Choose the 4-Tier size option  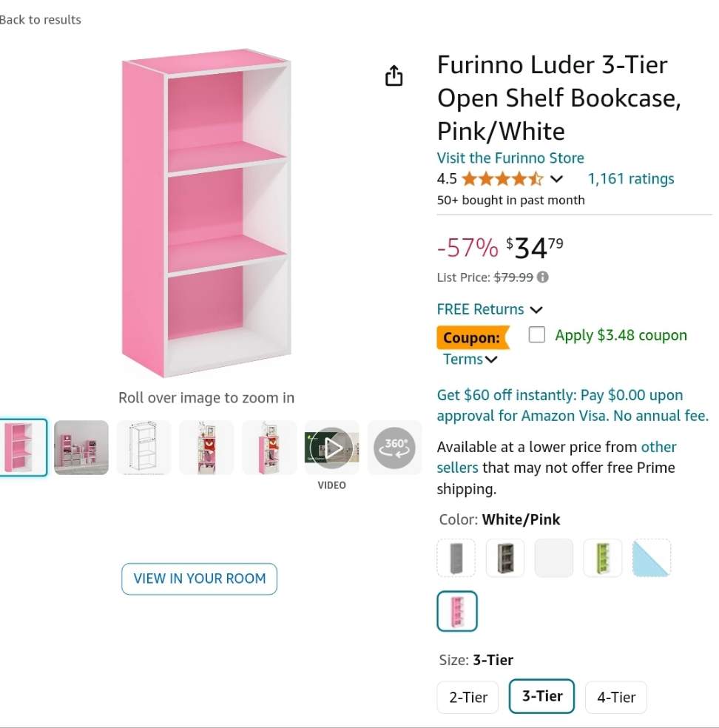tap(616, 697)
